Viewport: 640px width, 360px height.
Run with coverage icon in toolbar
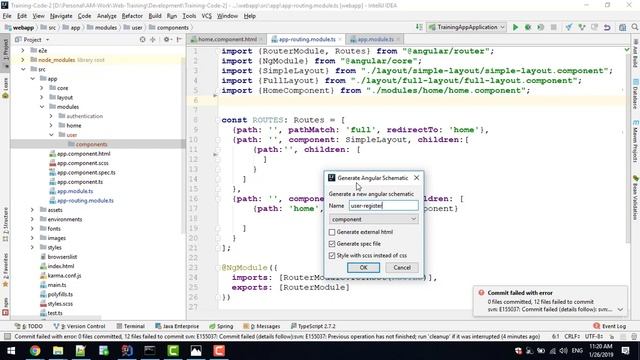[540, 27]
